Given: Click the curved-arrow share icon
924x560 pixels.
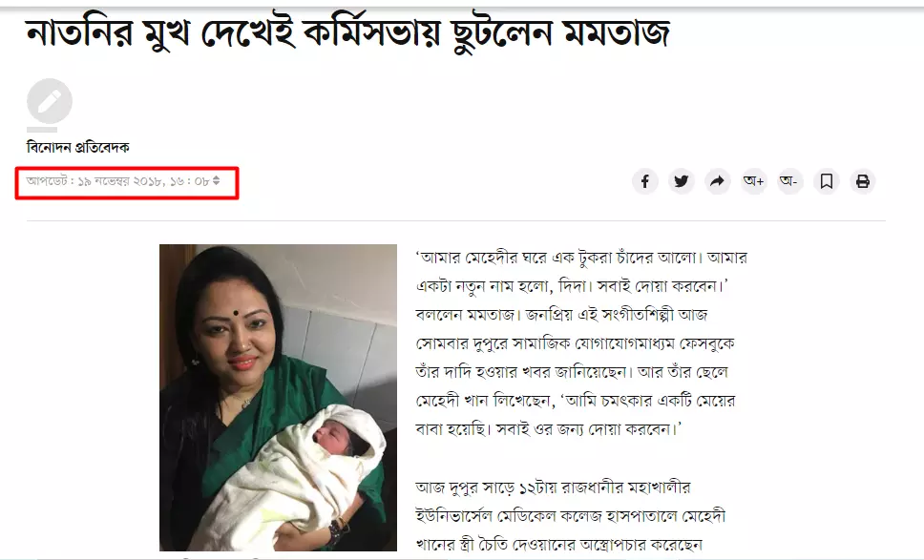Looking at the screenshot, I should [x=717, y=181].
